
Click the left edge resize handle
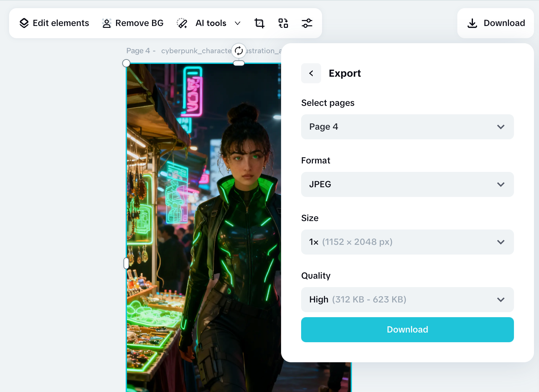pos(126,263)
